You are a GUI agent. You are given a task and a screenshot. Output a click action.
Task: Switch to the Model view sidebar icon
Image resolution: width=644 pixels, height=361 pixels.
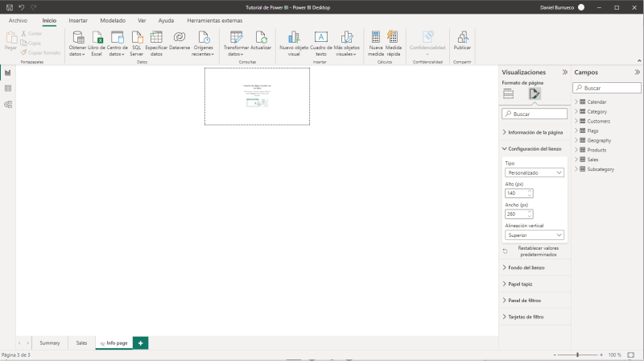click(x=8, y=104)
